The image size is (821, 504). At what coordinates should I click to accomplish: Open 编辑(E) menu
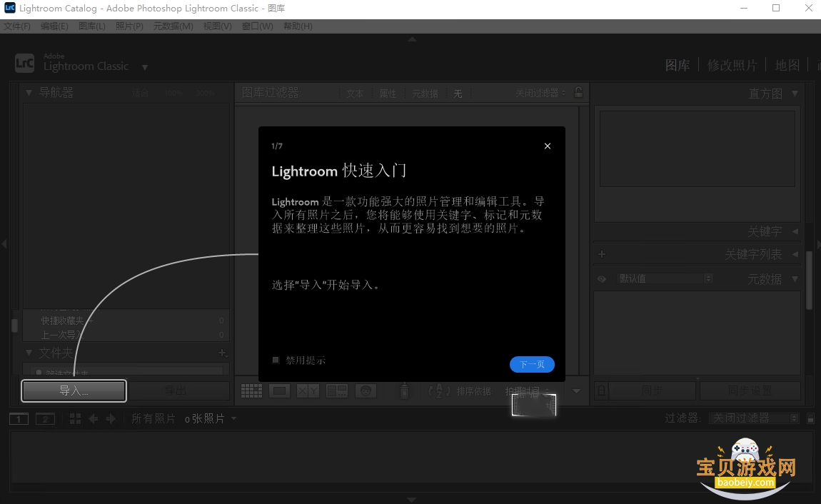coord(54,26)
